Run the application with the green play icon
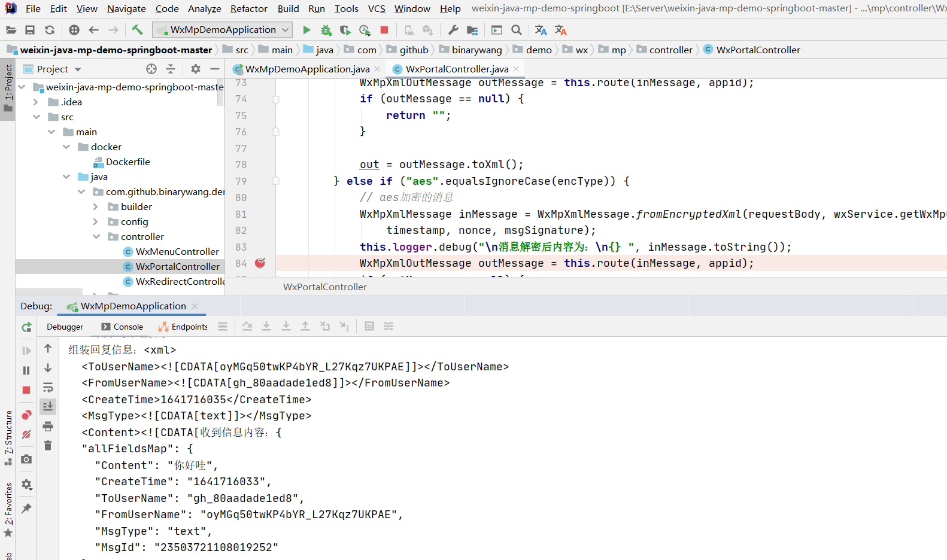 pyautogui.click(x=306, y=30)
